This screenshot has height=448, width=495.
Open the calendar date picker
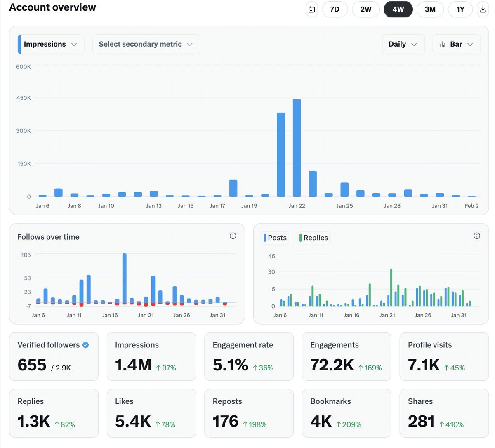(312, 9)
